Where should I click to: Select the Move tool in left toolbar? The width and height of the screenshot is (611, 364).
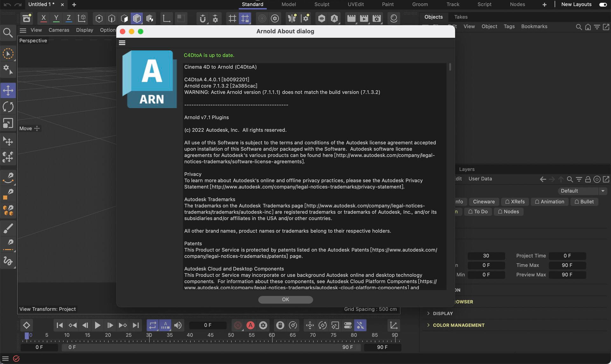(8, 90)
